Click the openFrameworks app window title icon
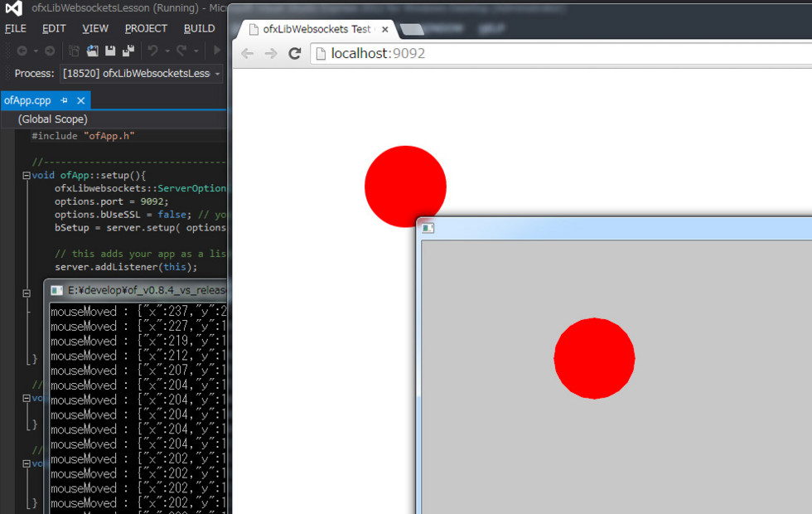The width and height of the screenshot is (812, 514). (x=428, y=228)
